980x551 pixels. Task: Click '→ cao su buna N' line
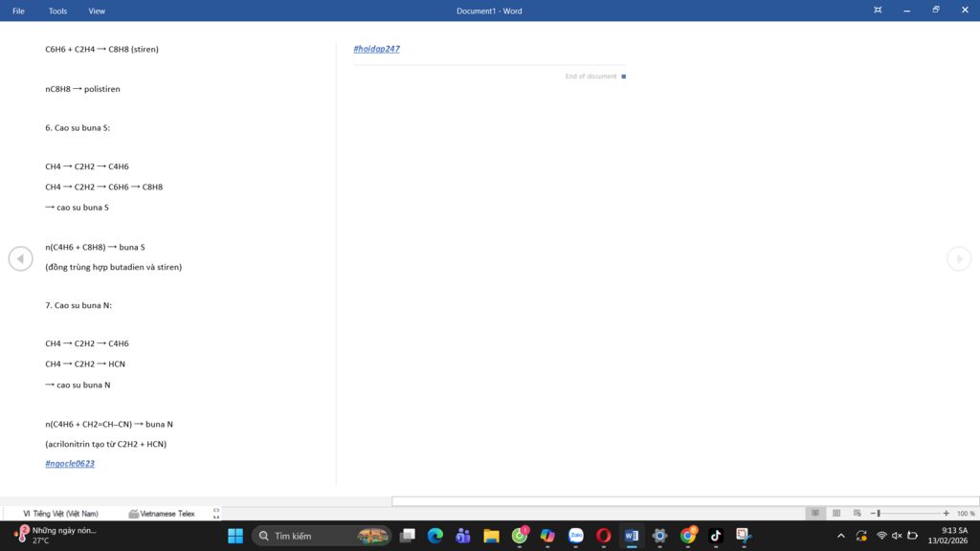(78, 385)
